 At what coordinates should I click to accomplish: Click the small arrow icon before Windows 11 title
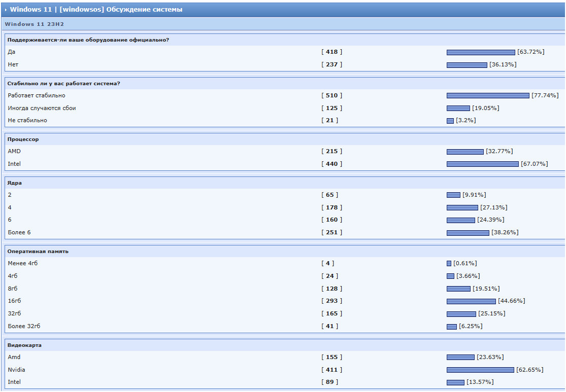pyautogui.click(x=6, y=10)
